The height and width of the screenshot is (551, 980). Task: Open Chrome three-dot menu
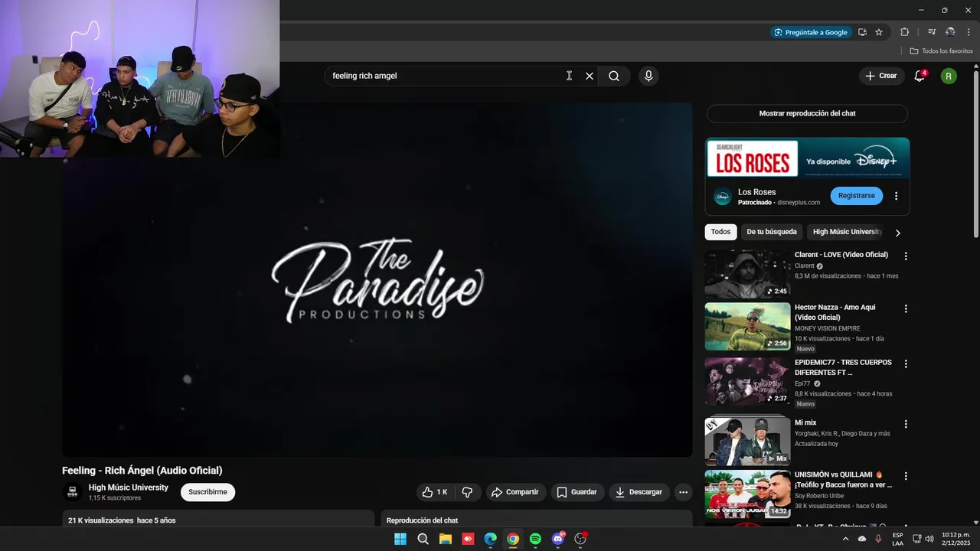969,32
